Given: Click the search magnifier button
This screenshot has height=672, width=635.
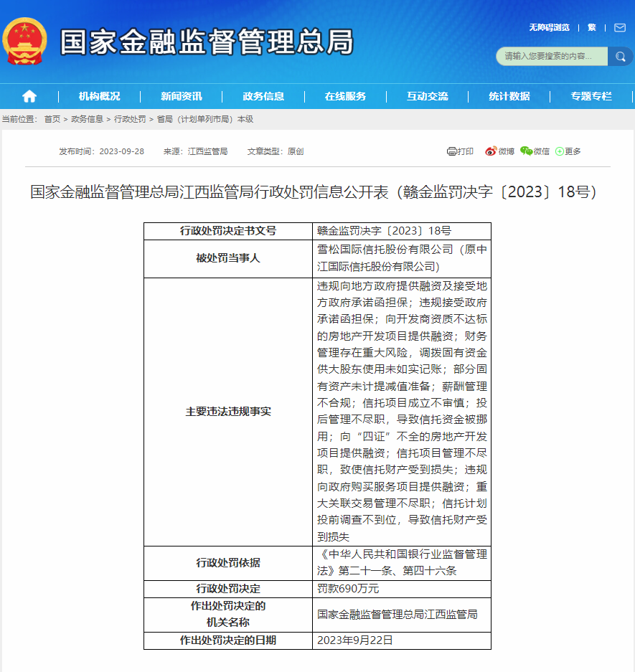Looking at the screenshot, I should click(620, 56).
